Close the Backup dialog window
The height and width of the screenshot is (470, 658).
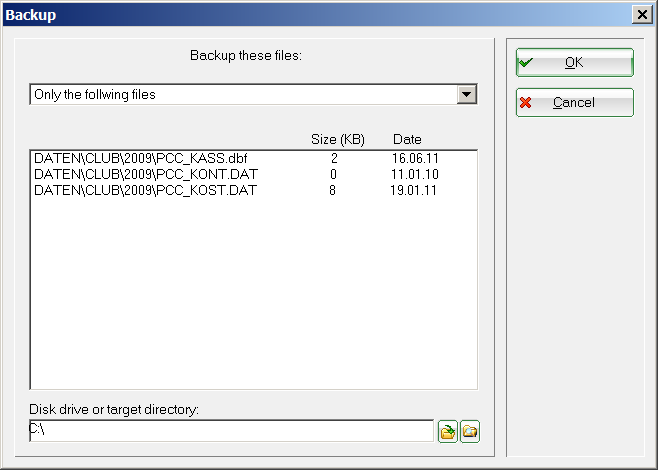[x=641, y=15]
